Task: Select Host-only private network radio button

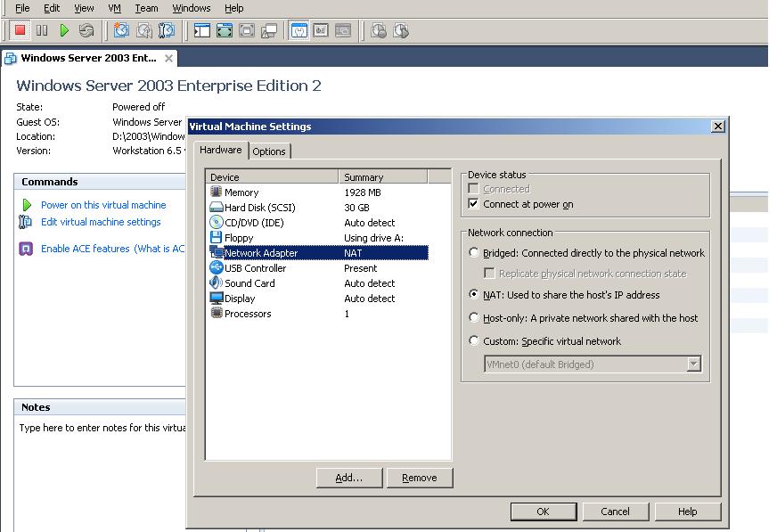Action: tap(474, 318)
